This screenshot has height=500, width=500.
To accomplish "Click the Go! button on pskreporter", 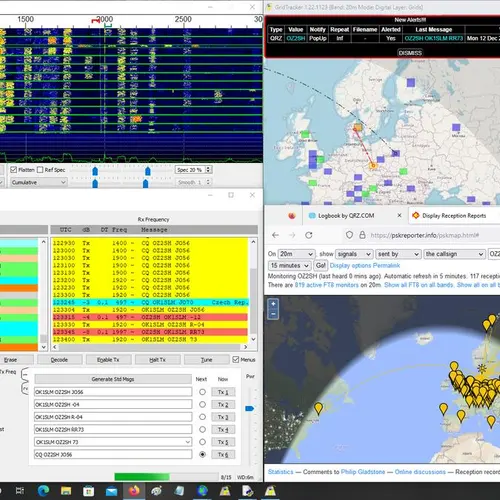I will [321, 266].
